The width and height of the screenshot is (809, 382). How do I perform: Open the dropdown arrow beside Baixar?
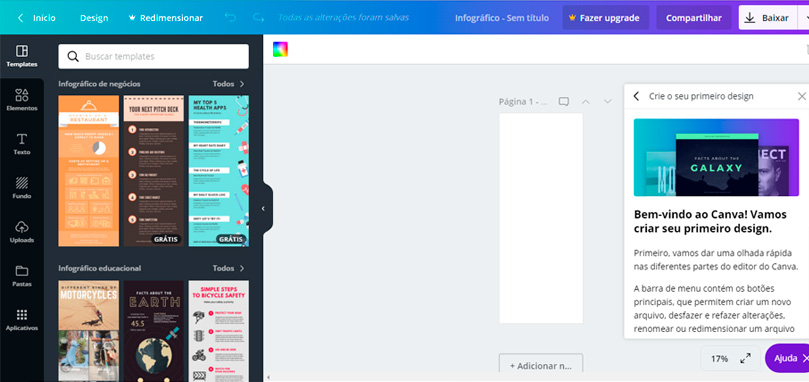click(x=804, y=18)
